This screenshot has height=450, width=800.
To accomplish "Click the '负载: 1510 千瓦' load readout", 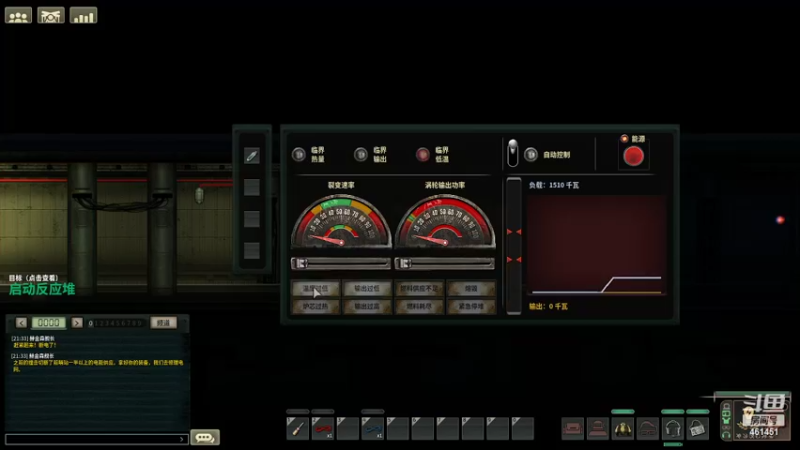I will pyautogui.click(x=554, y=185).
